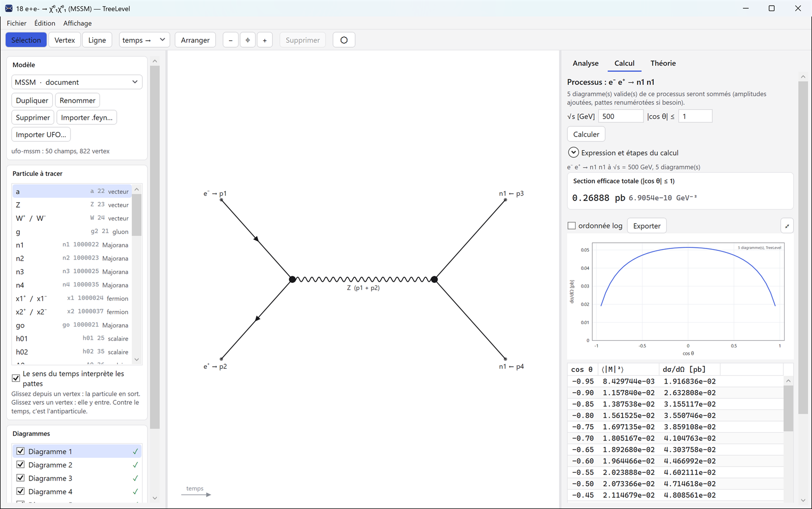Open the 'temps →' direction dropdown

point(144,40)
